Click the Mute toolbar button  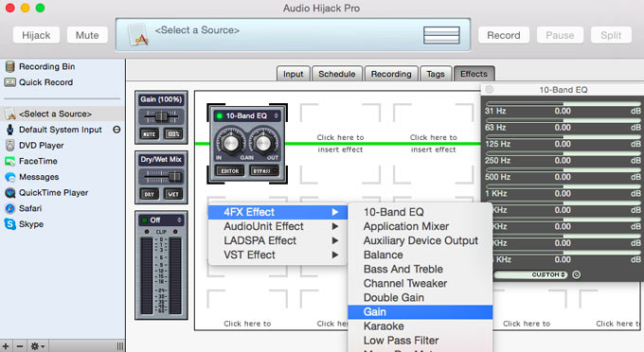tap(87, 35)
